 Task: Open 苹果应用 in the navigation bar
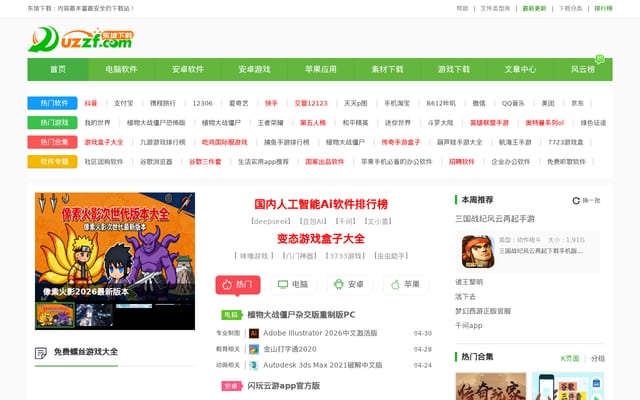coord(321,69)
